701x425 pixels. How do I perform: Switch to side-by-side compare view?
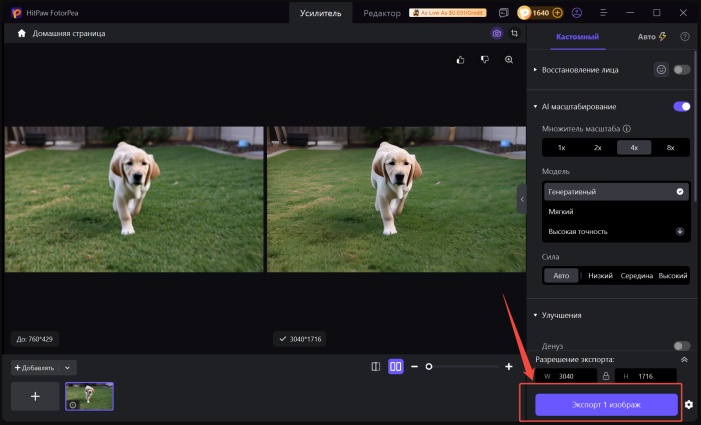pyautogui.click(x=396, y=367)
